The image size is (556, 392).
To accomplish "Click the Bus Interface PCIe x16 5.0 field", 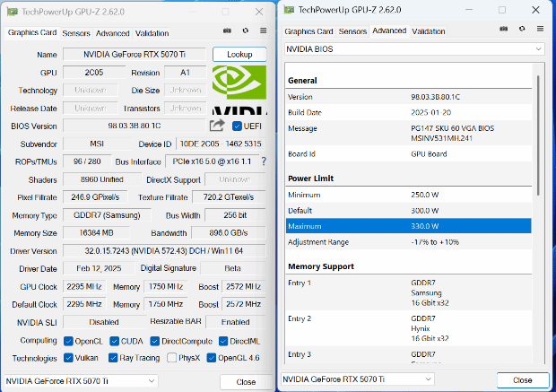I will [x=212, y=161].
